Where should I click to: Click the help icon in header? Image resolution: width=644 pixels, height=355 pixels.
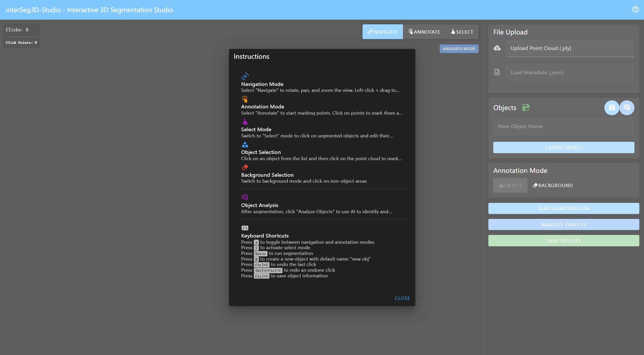(x=635, y=10)
